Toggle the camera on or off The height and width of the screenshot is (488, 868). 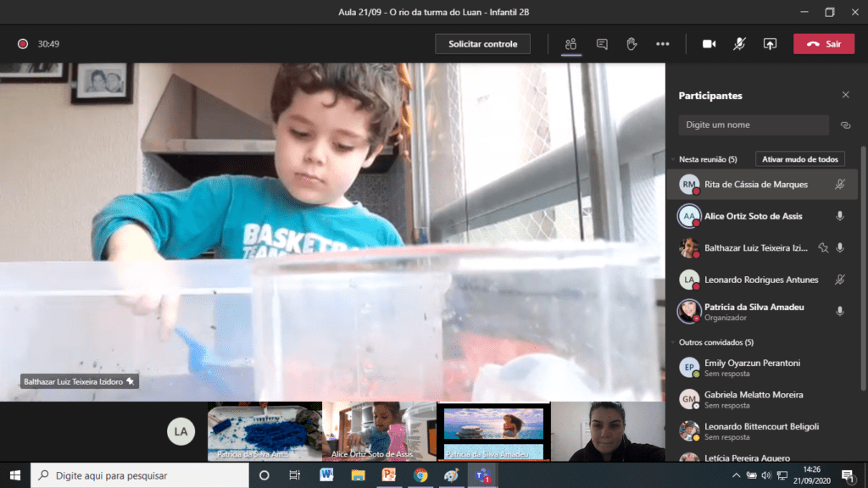[709, 44]
